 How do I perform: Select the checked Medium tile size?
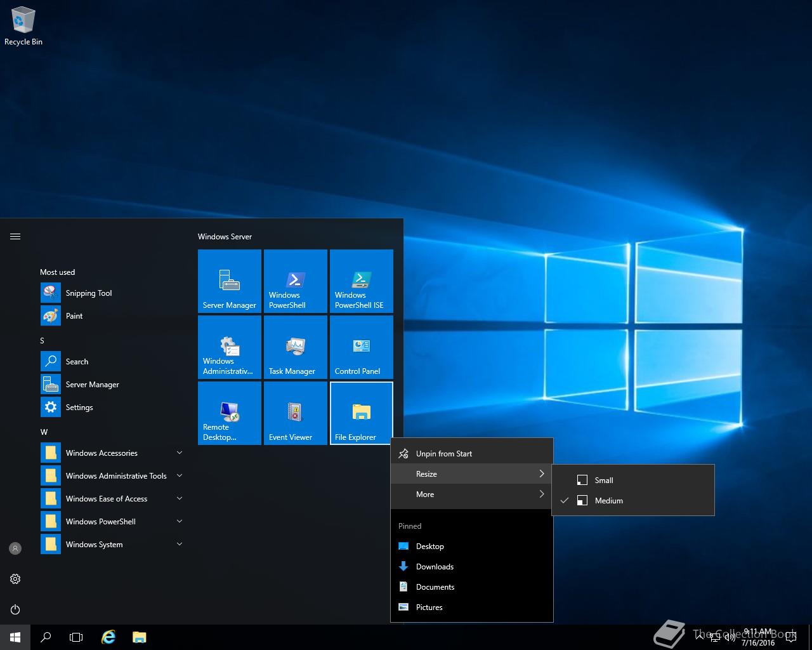click(x=633, y=501)
